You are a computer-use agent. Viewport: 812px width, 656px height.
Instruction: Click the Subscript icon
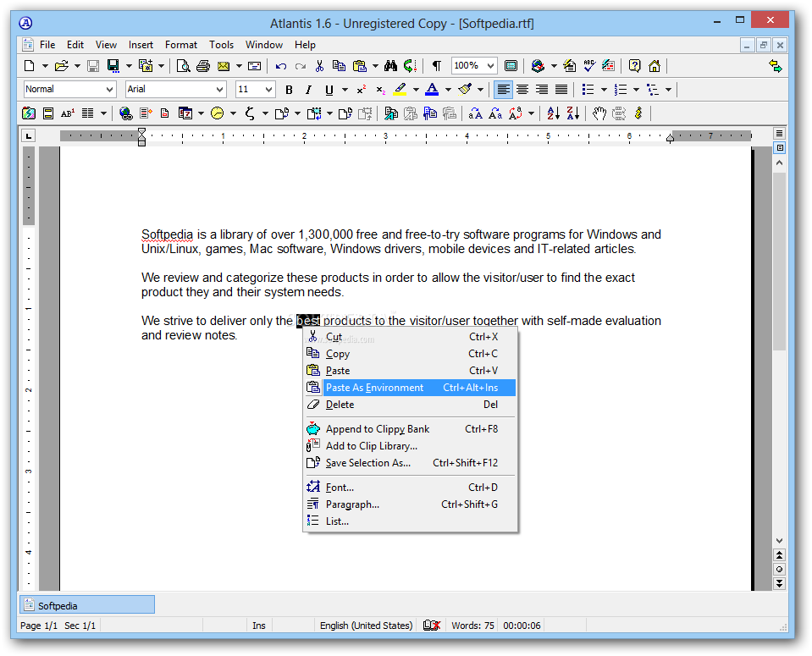(x=381, y=90)
